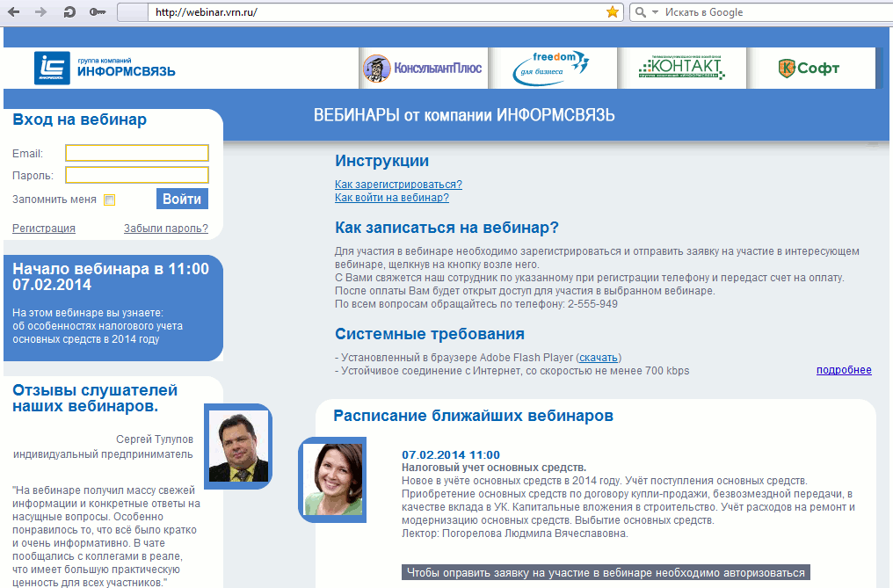Open the подробнее link
Image resolution: width=893 pixels, height=588 pixels.
(844, 370)
